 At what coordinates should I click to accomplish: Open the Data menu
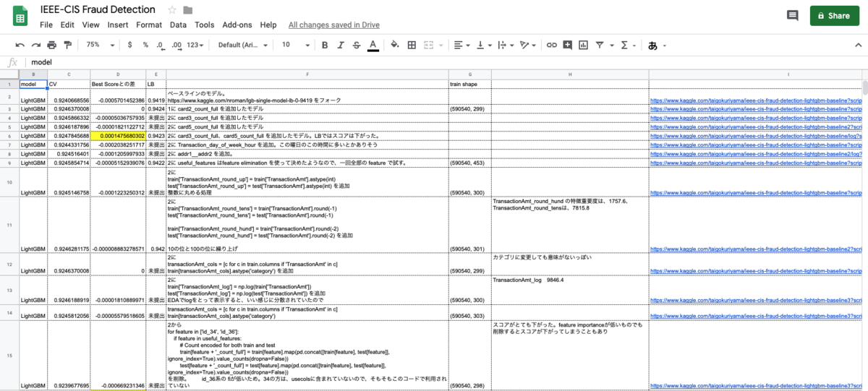(x=178, y=25)
